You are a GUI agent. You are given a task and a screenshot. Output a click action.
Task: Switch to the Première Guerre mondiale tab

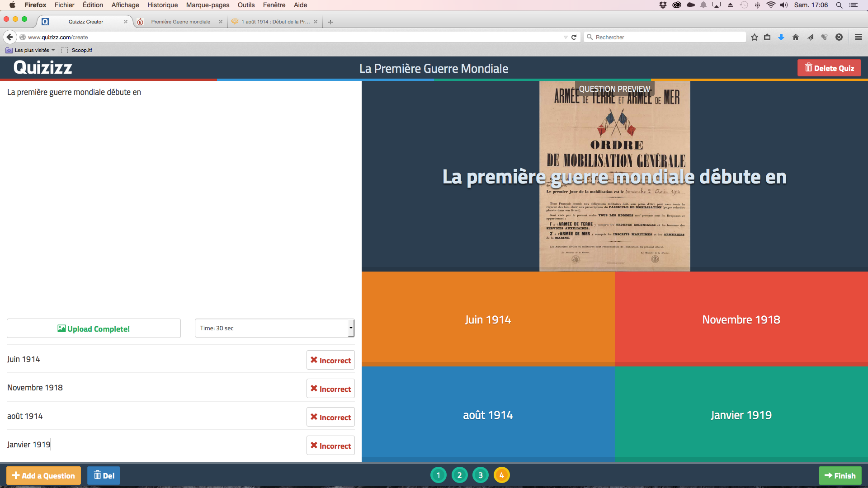(x=180, y=22)
